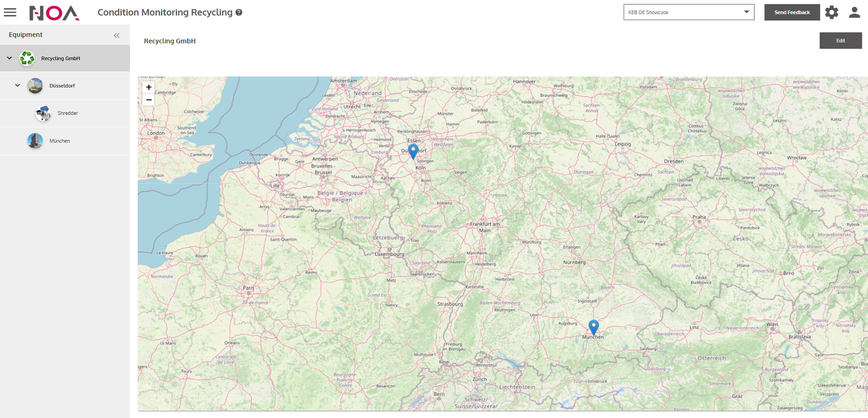Click the München map pin marker

pos(593,327)
